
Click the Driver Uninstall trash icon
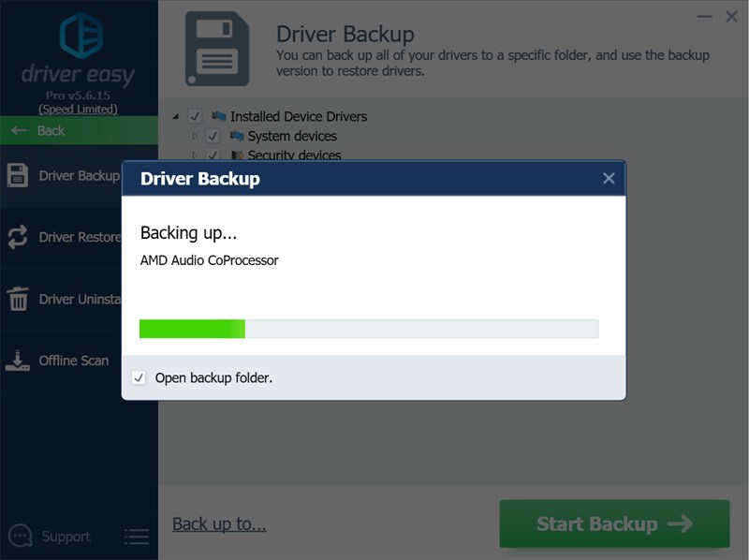[18, 300]
